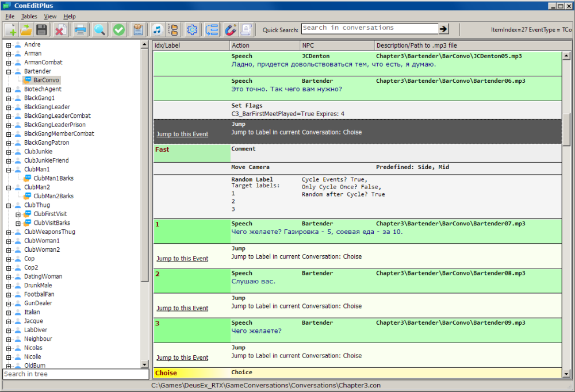Open a file with the folder icon

click(x=26, y=29)
